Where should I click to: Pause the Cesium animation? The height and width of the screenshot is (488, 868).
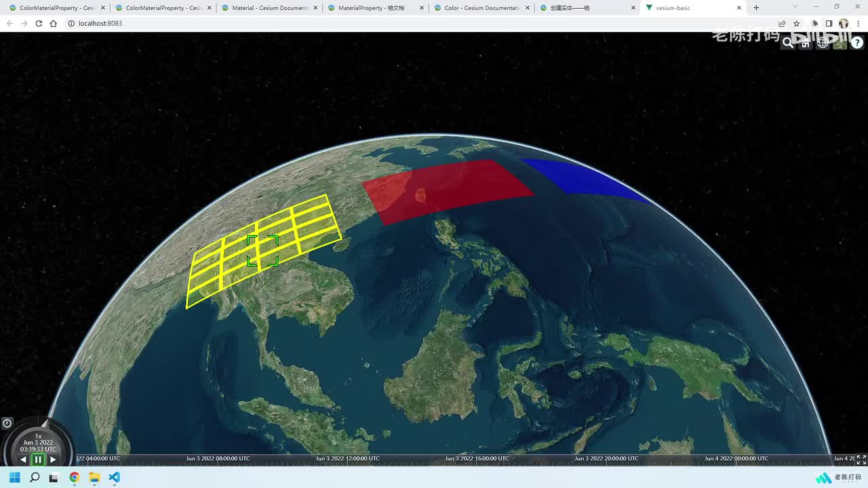tap(38, 460)
